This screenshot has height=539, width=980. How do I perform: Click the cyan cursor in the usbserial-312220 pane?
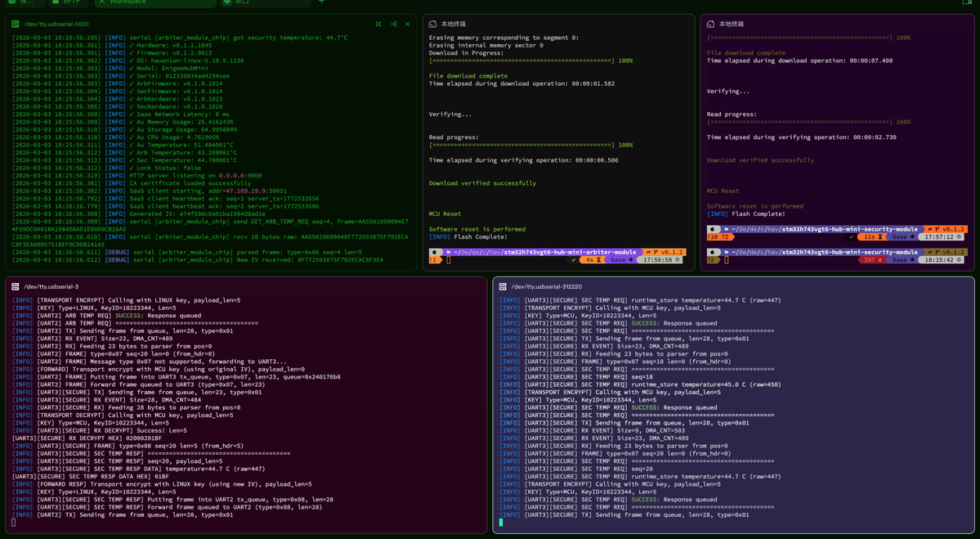[x=500, y=522]
